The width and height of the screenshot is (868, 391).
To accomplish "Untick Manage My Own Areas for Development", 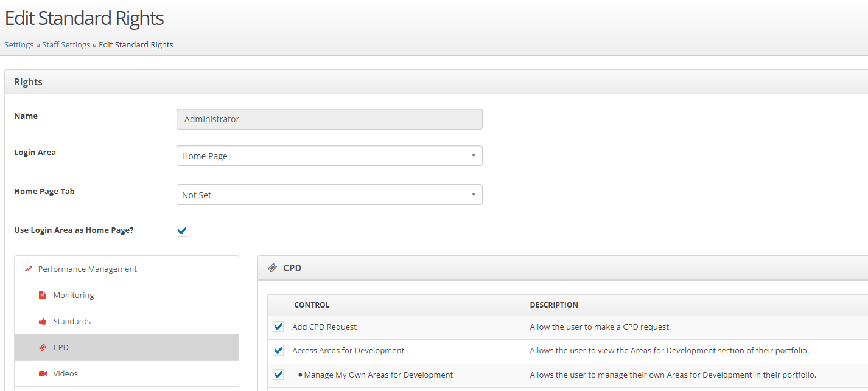I will (x=278, y=375).
